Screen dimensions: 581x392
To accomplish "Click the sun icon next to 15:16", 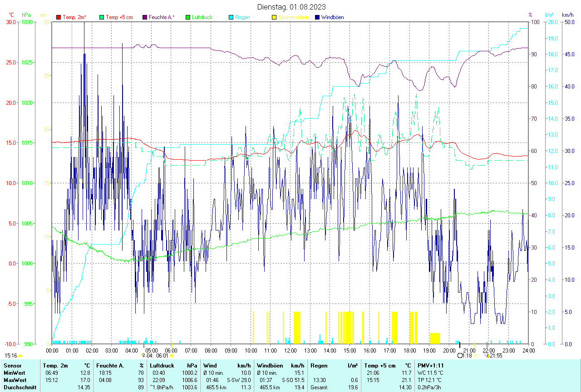I will [20, 356].
